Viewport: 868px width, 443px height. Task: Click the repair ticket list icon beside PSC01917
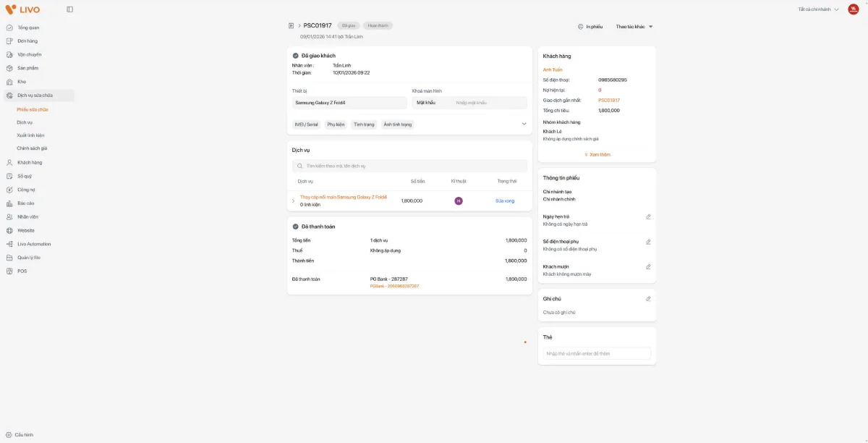[291, 26]
